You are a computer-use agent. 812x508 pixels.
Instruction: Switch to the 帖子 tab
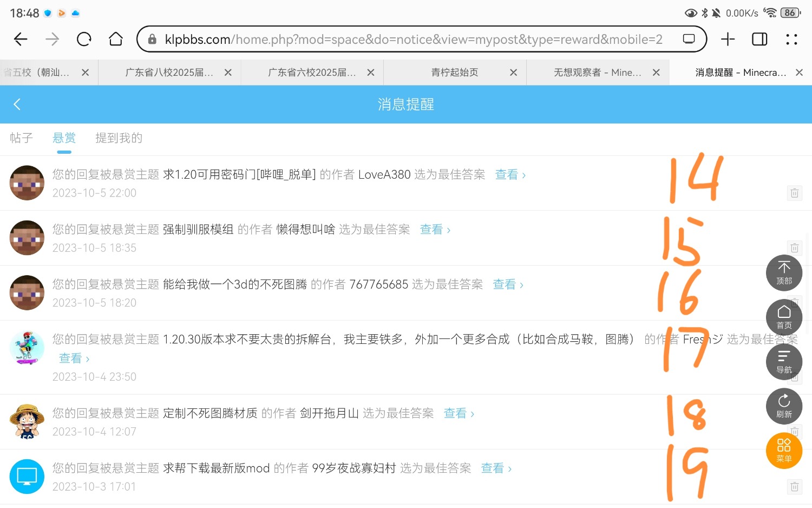click(22, 138)
